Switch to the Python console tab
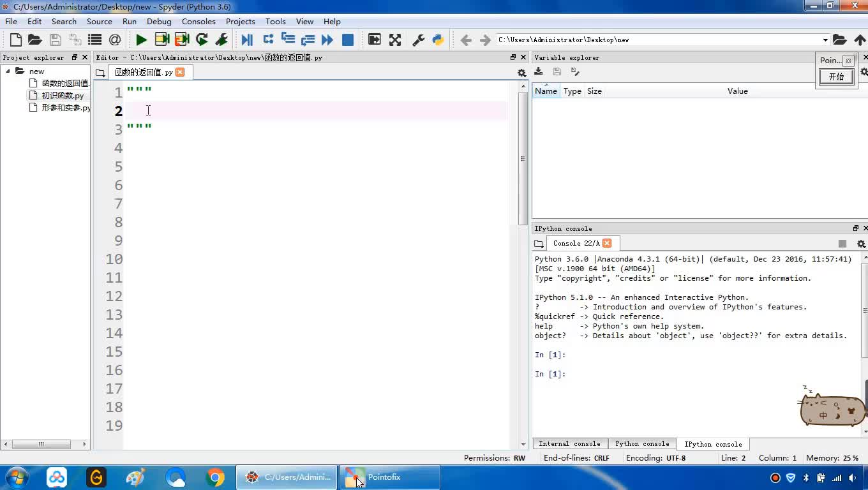This screenshot has width=868, height=490. (642, 443)
